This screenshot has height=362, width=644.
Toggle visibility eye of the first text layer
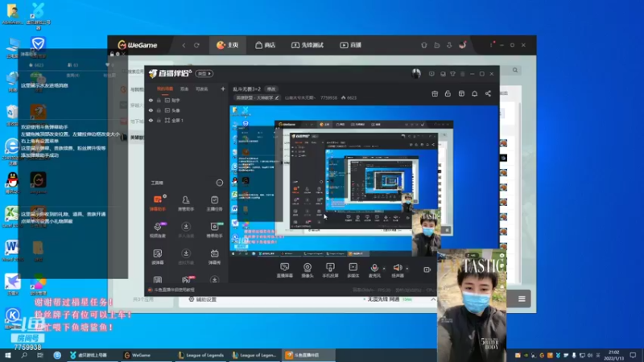click(x=151, y=100)
